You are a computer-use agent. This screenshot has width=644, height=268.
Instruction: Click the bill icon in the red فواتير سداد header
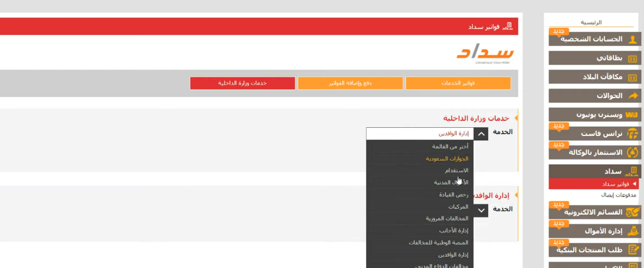pos(508,26)
